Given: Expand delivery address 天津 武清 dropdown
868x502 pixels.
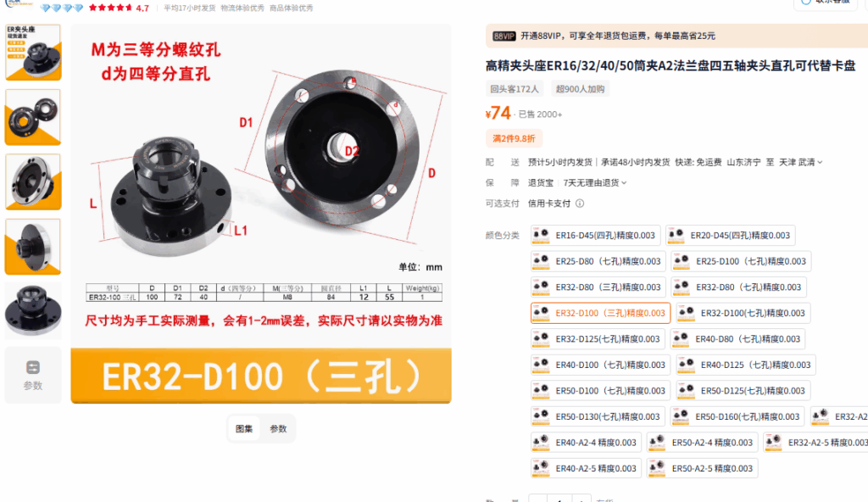Looking at the screenshot, I should pyautogui.click(x=800, y=162).
